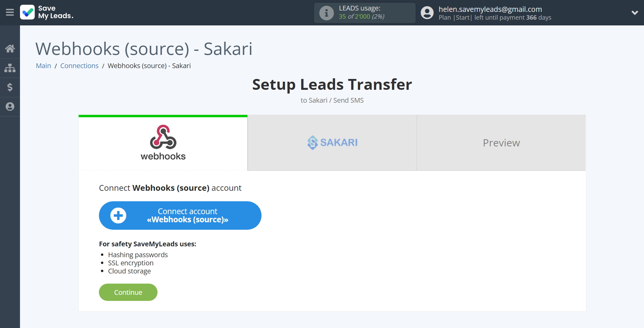Image resolution: width=644 pixels, height=328 pixels.
Task: Open billing dollar icon in sidebar
Action: click(10, 87)
